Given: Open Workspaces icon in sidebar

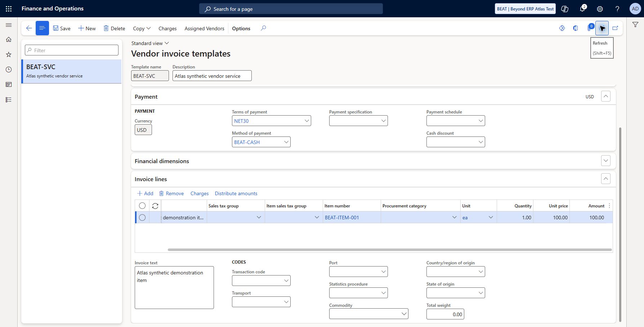Looking at the screenshot, I should (9, 85).
